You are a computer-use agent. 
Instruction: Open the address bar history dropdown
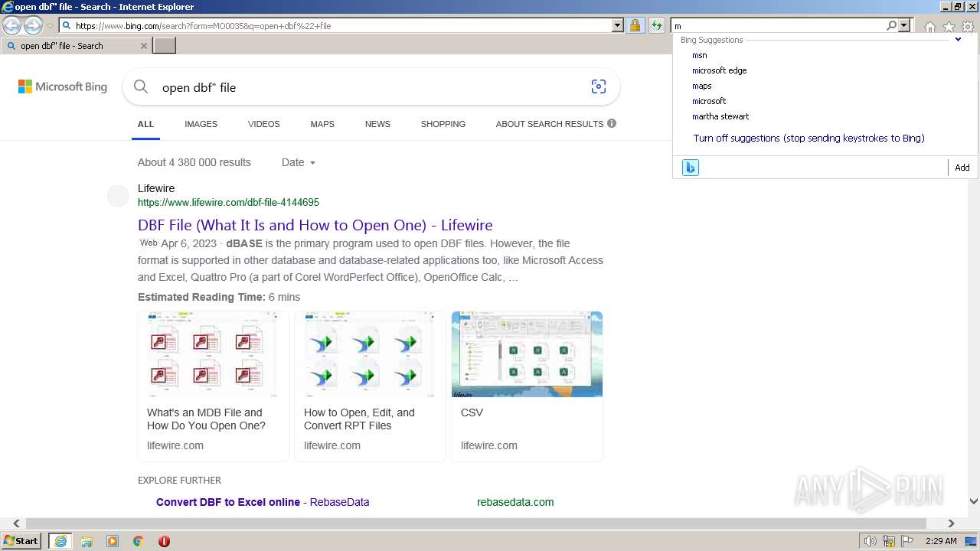coord(618,25)
